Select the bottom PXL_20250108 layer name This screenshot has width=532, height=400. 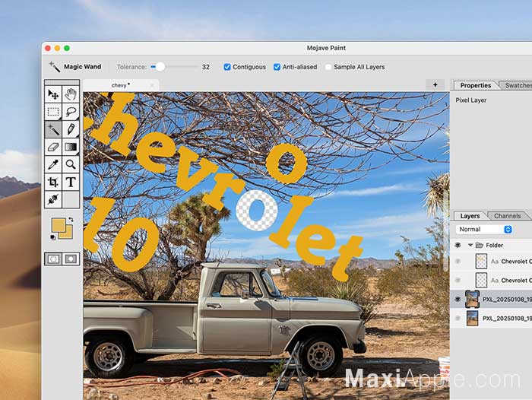point(507,319)
